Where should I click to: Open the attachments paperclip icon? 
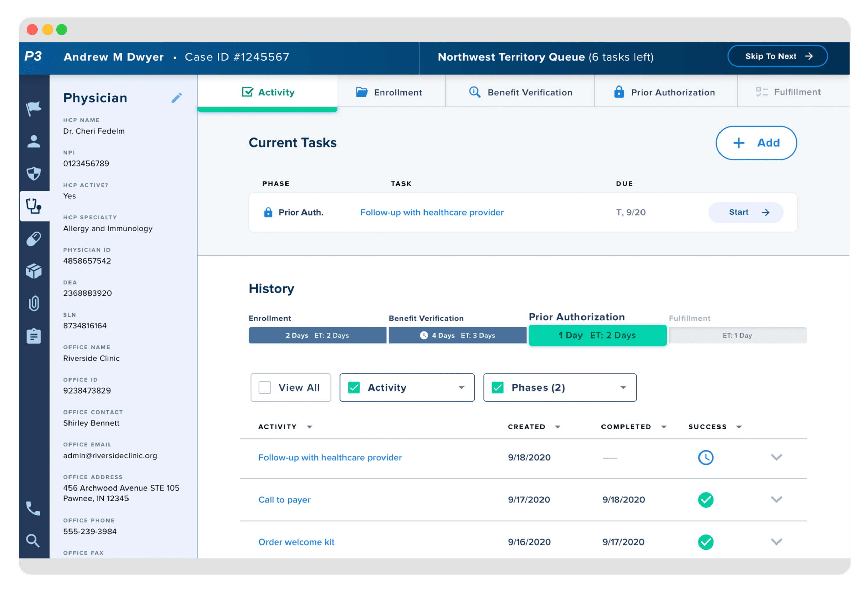(34, 304)
